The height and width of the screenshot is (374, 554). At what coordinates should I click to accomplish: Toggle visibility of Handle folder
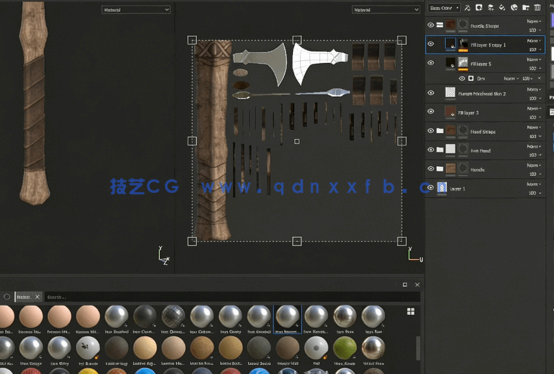click(431, 169)
